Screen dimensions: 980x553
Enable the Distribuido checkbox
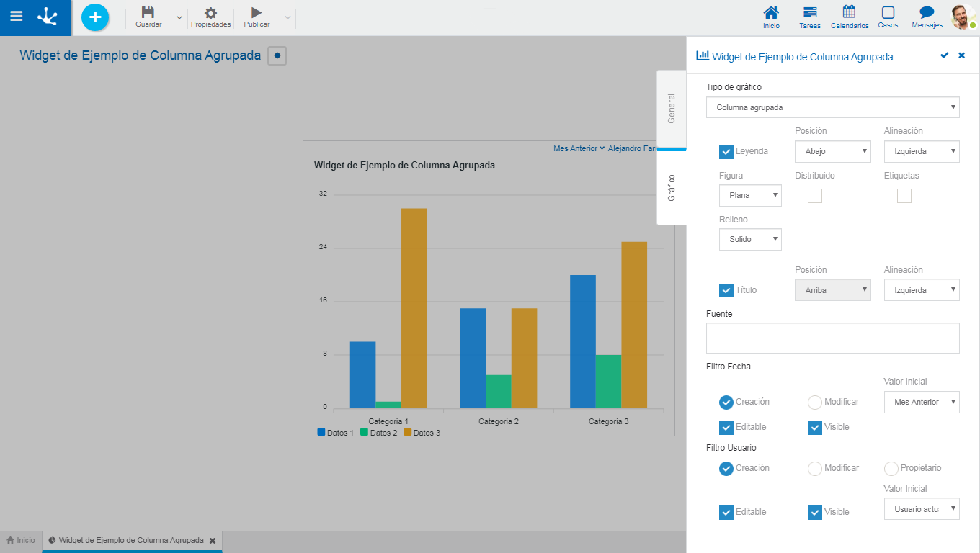815,196
